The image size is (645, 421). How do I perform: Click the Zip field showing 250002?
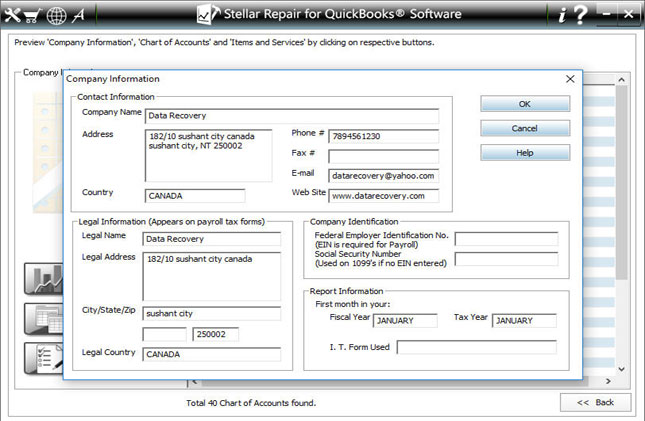coord(216,334)
